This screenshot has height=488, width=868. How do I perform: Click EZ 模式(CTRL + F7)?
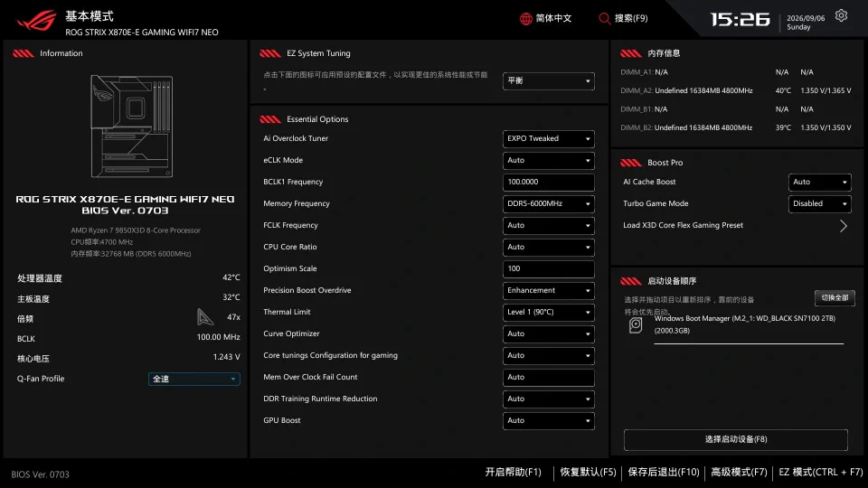(x=820, y=472)
